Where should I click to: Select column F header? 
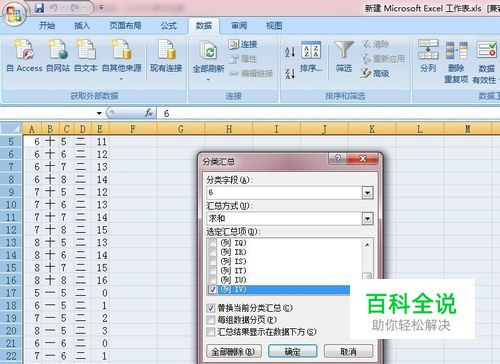133,129
